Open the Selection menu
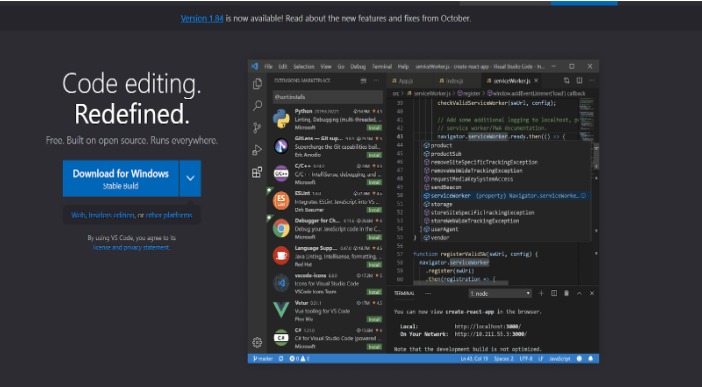The width and height of the screenshot is (702, 387). (304, 66)
